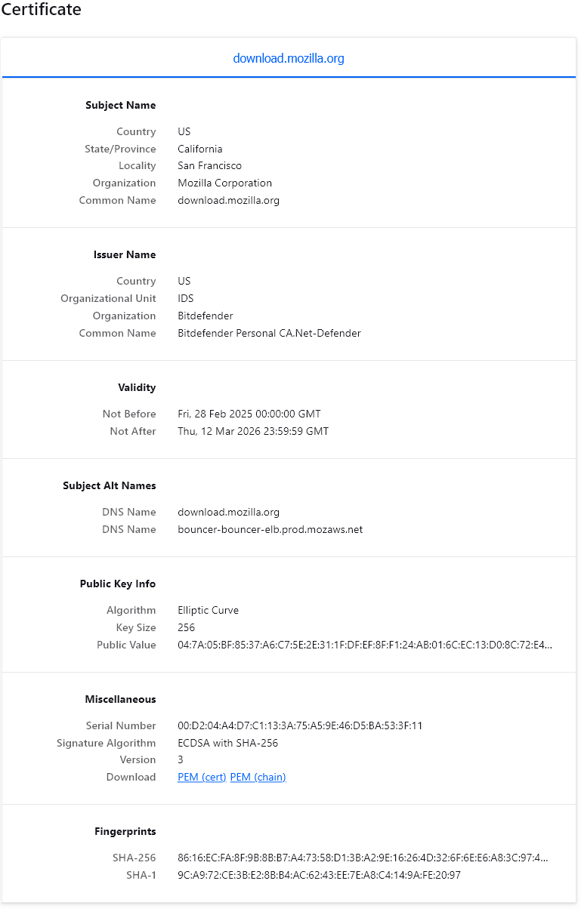The height and width of the screenshot is (924, 581).
Task: Click the Issuer Name section heading
Action: 125,254
